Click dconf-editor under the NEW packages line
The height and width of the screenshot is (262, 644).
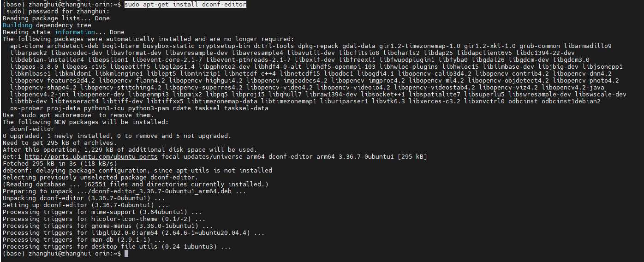[x=32, y=129]
